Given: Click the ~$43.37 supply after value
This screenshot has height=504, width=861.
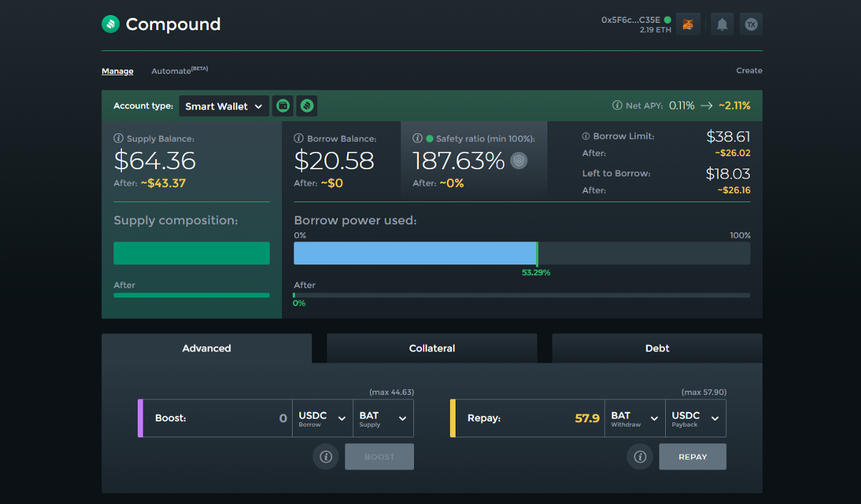Looking at the screenshot, I should tap(163, 183).
